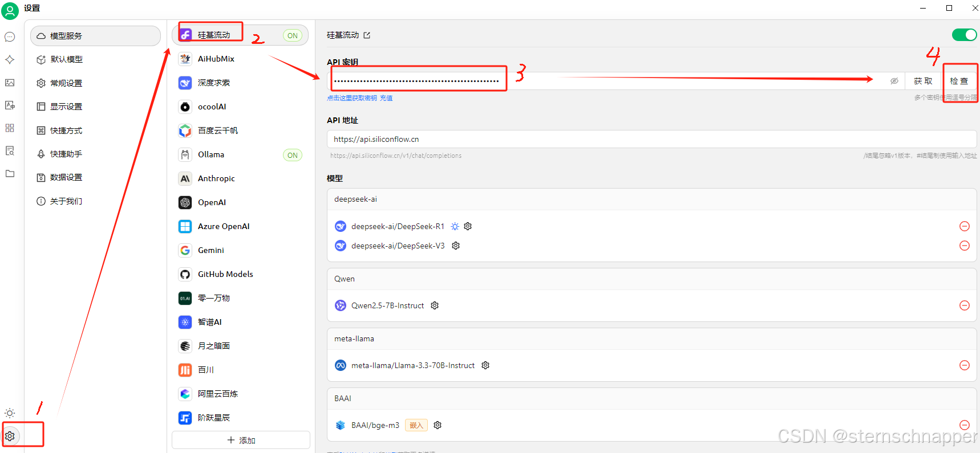980x453 pixels.
Task: Open the mini apps grid sidebar icon
Action: 10,128
